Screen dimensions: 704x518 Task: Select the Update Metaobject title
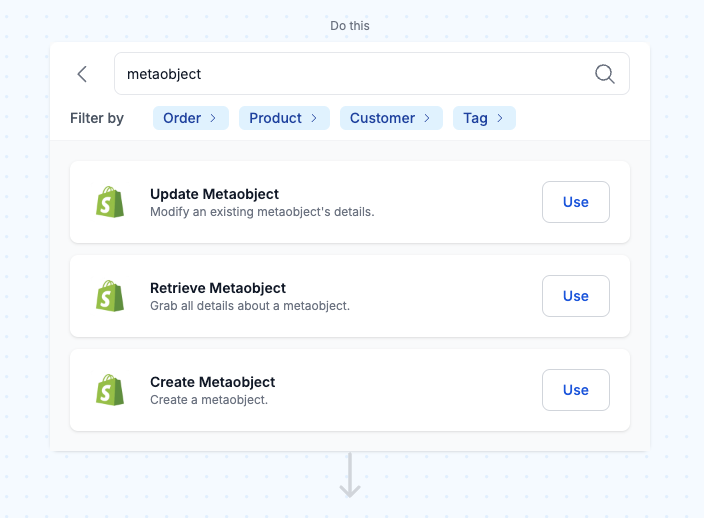click(x=214, y=194)
